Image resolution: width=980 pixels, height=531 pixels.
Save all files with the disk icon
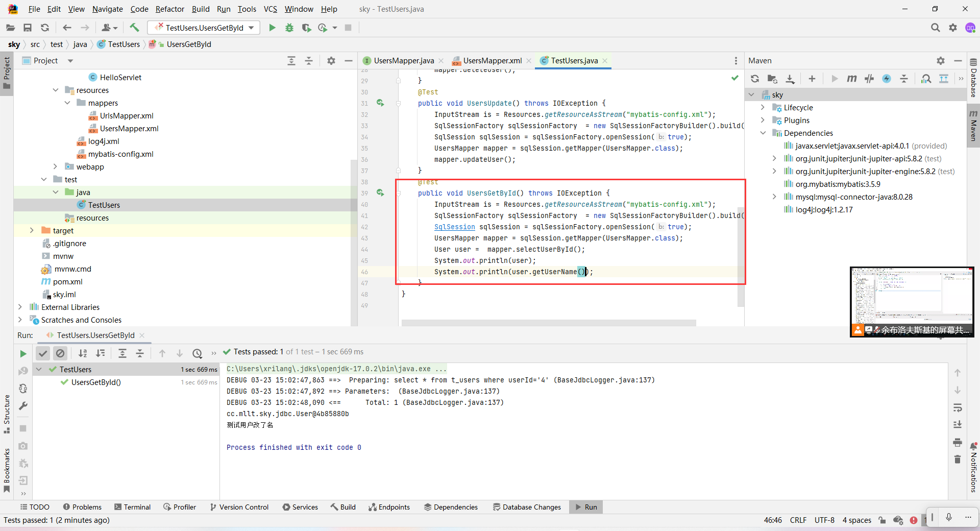point(28,28)
